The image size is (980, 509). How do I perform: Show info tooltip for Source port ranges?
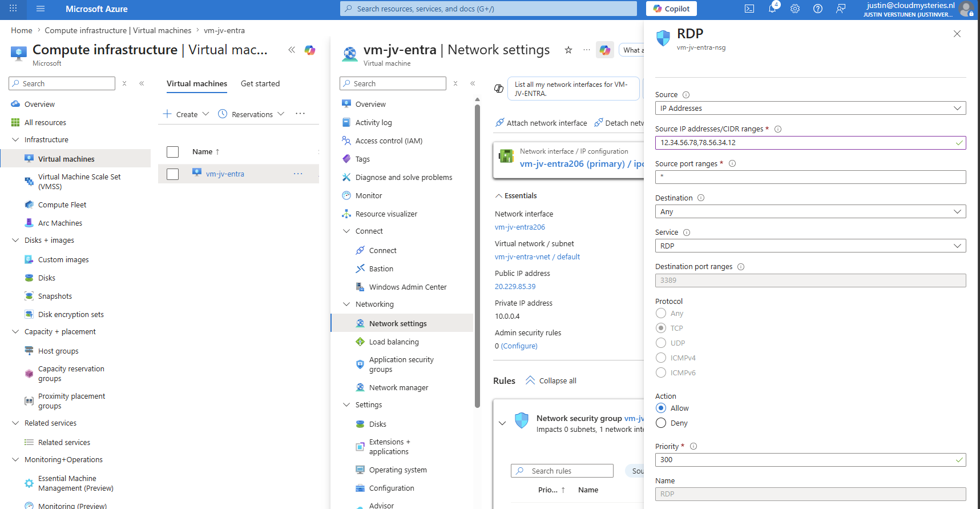point(732,163)
